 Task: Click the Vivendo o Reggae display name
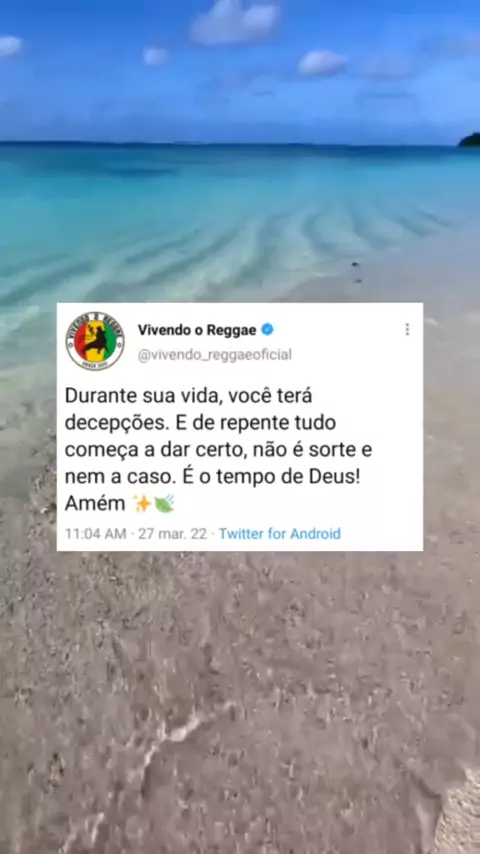pyautogui.click(x=197, y=330)
